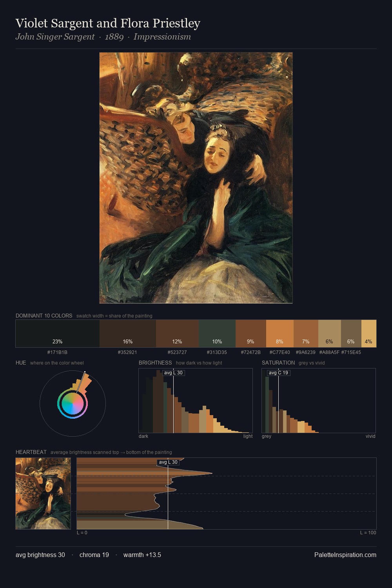The height and width of the screenshot is (588, 392).
Task: Click the hex code '#715E45' text
Action: (x=351, y=352)
